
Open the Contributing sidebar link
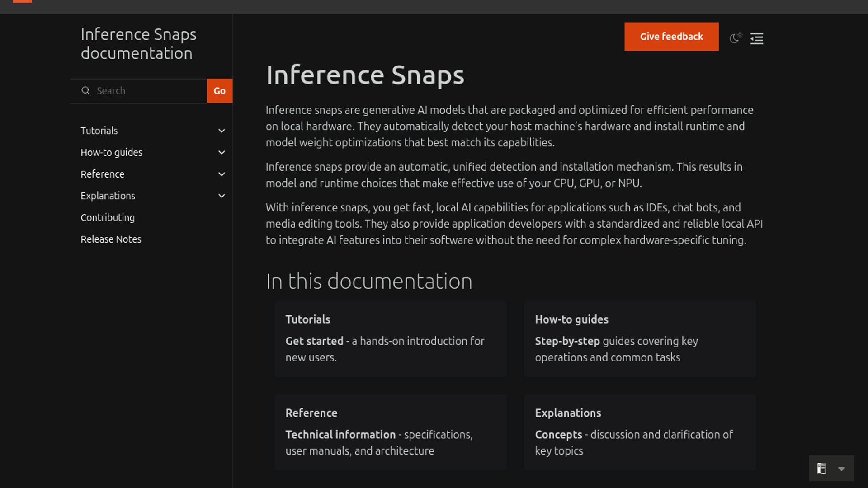[108, 217]
